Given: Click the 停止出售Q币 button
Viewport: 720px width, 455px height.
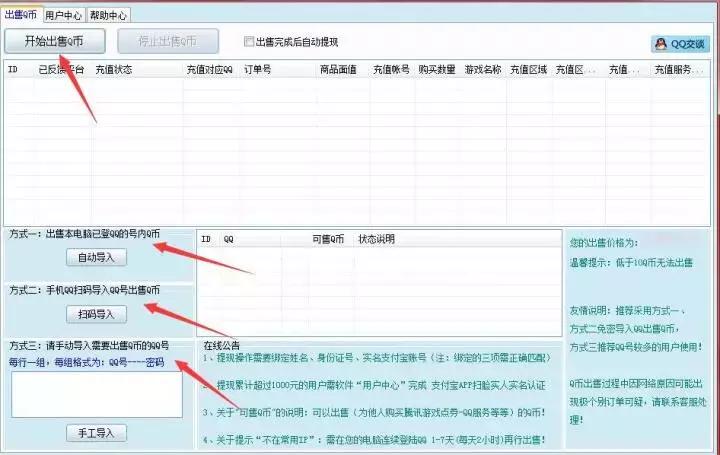Looking at the screenshot, I should point(168,41).
